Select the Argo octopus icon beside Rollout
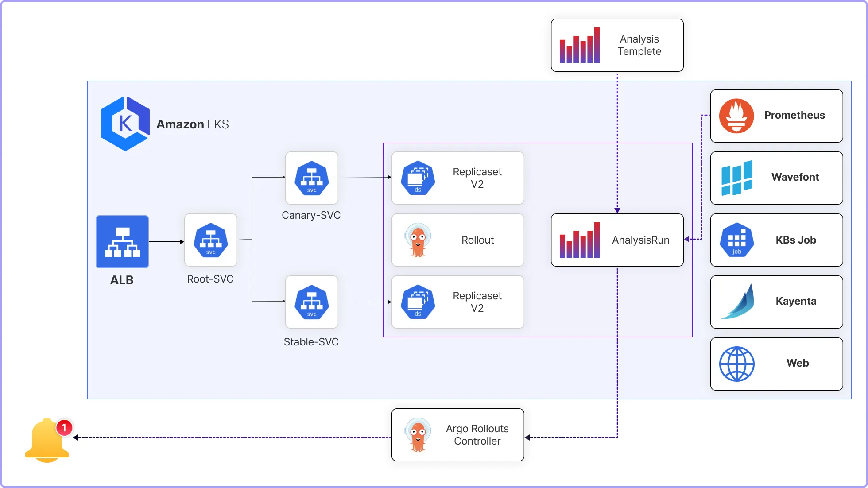 418,240
